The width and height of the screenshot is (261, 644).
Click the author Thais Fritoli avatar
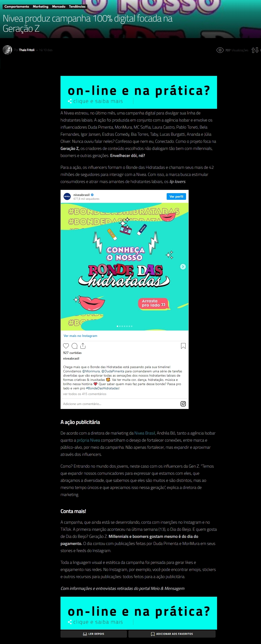tap(7, 50)
